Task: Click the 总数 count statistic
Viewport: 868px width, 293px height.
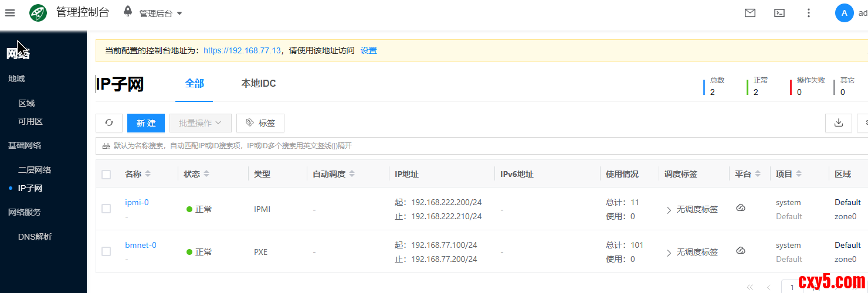Action: point(714,86)
